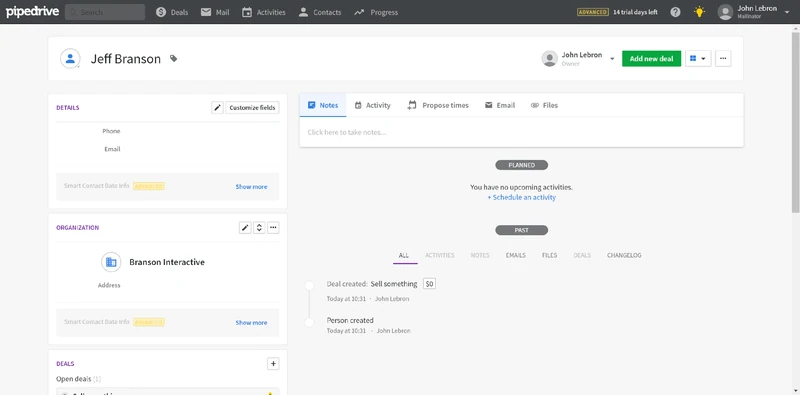The image size is (800, 395).
Task: Open the help question mark icon
Action: [x=676, y=12]
